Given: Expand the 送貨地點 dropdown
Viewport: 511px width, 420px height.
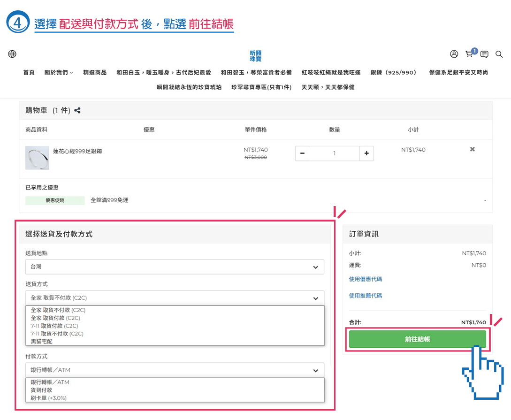Looking at the screenshot, I should point(175,267).
